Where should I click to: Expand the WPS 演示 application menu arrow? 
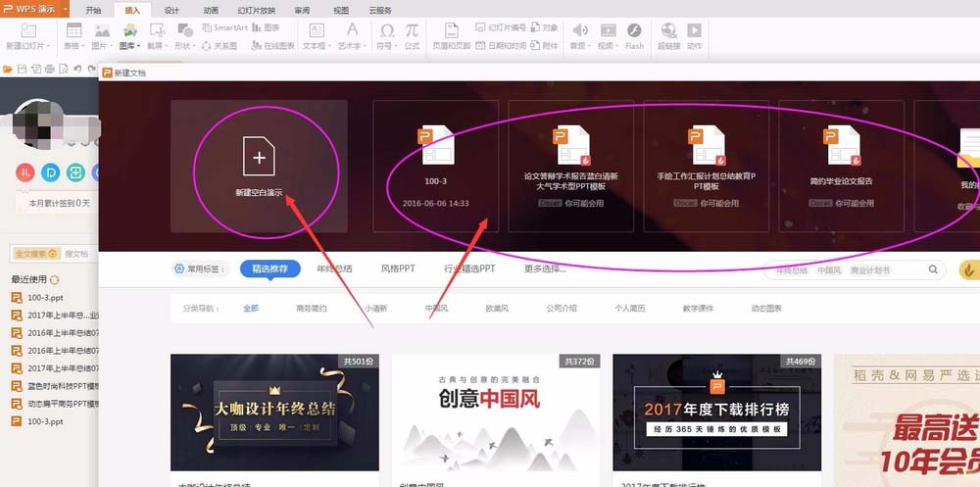coord(66,10)
